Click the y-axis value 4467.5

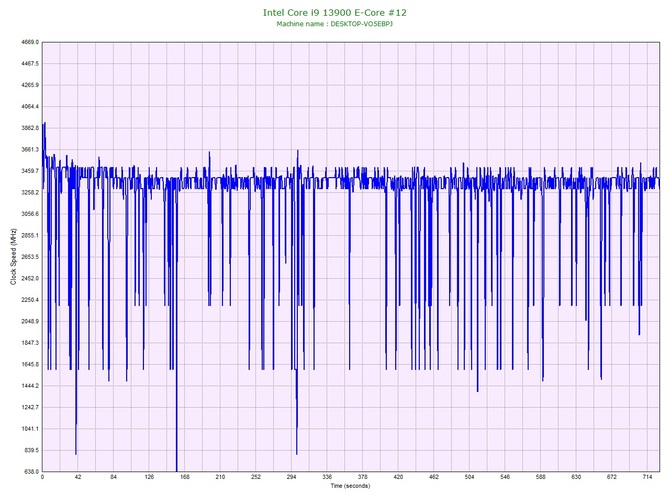pyautogui.click(x=30, y=64)
